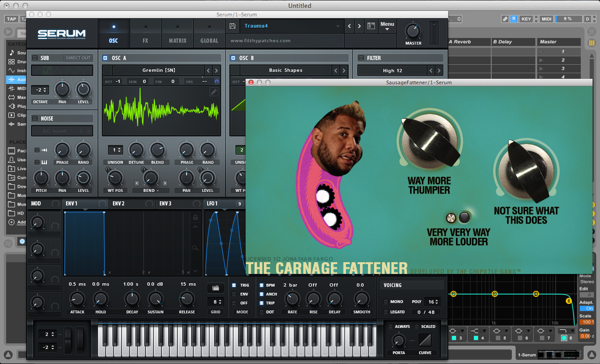The width and height of the screenshot is (600, 364).
Task: Select previous OSC A wavetable before Gremlin
Action: point(209,70)
